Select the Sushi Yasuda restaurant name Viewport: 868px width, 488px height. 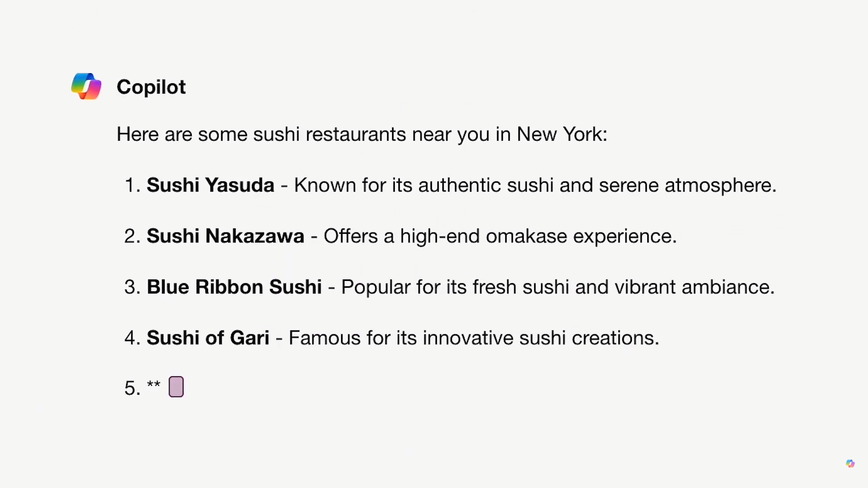pos(210,185)
